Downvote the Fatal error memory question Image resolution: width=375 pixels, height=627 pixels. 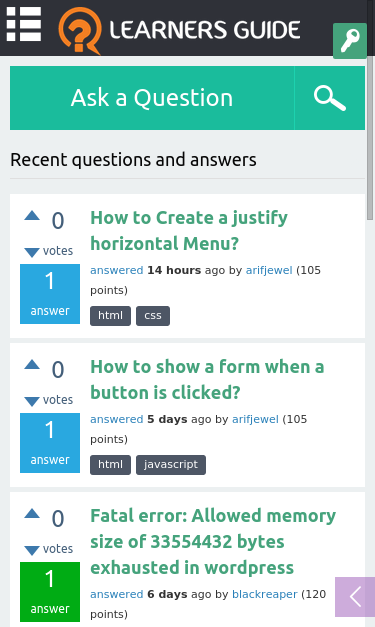click(32, 550)
